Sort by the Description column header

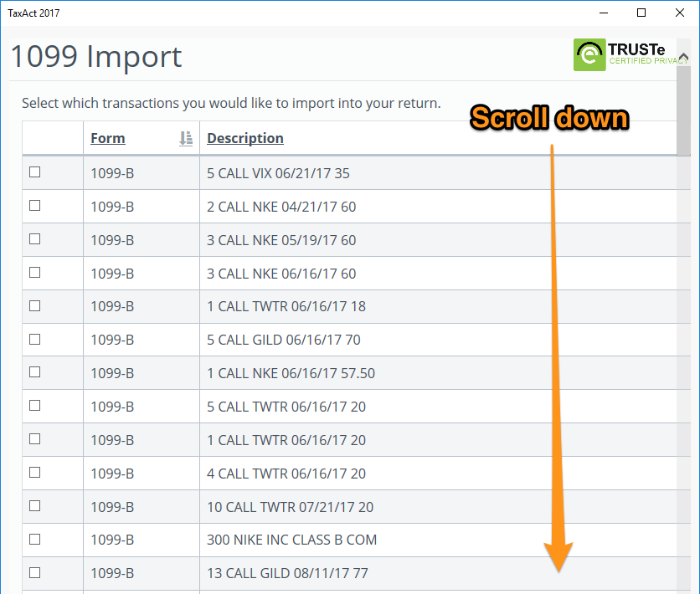(245, 139)
